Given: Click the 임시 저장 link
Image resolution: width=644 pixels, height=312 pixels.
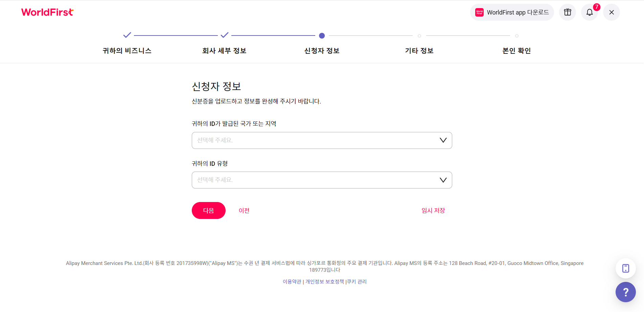Looking at the screenshot, I should coord(433,210).
